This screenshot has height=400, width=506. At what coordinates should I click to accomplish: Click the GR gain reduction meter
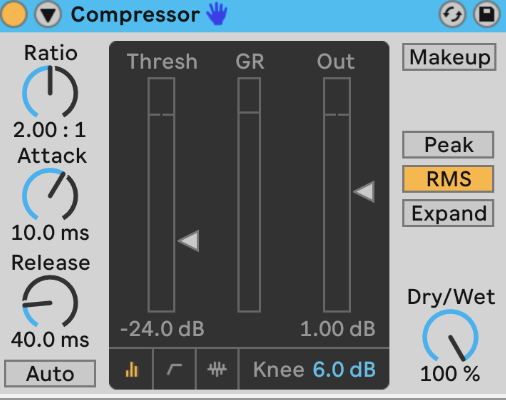tap(249, 195)
